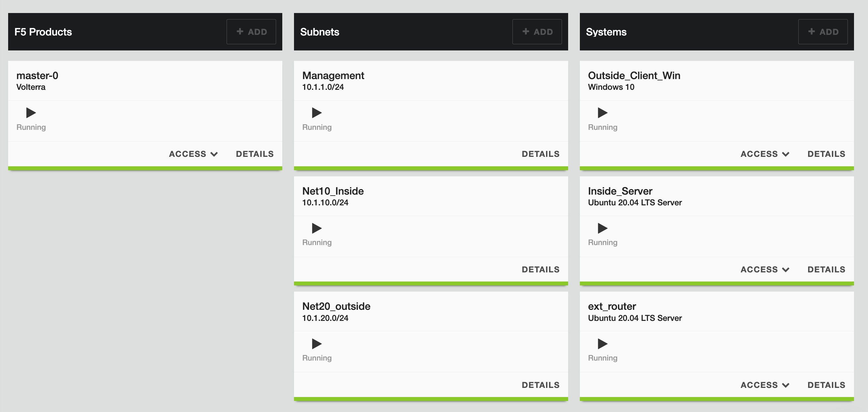
Task: Open DETAILS for Management subnet
Action: (540, 154)
